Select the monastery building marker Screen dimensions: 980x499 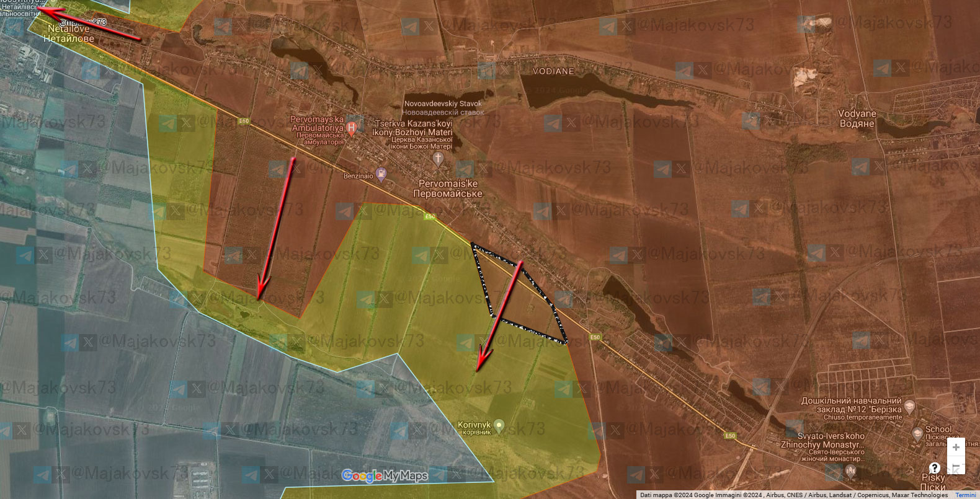click(x=850, y=471)
